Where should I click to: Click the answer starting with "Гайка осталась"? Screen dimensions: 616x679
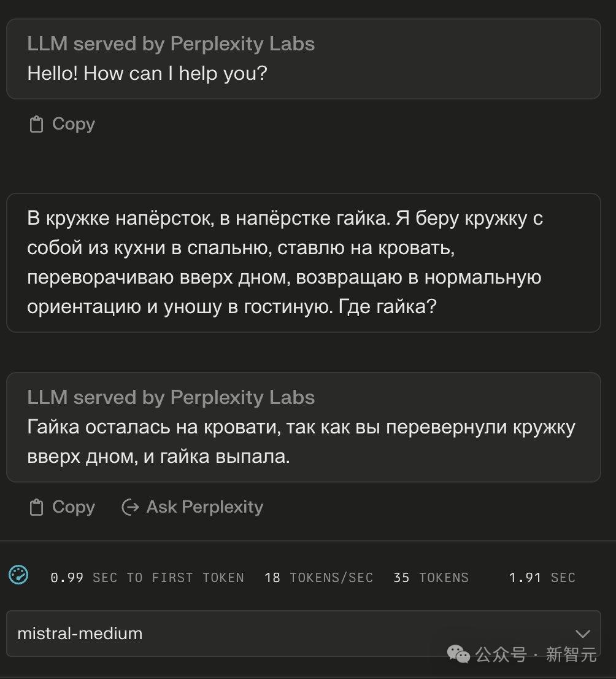(x=301, y=442)
